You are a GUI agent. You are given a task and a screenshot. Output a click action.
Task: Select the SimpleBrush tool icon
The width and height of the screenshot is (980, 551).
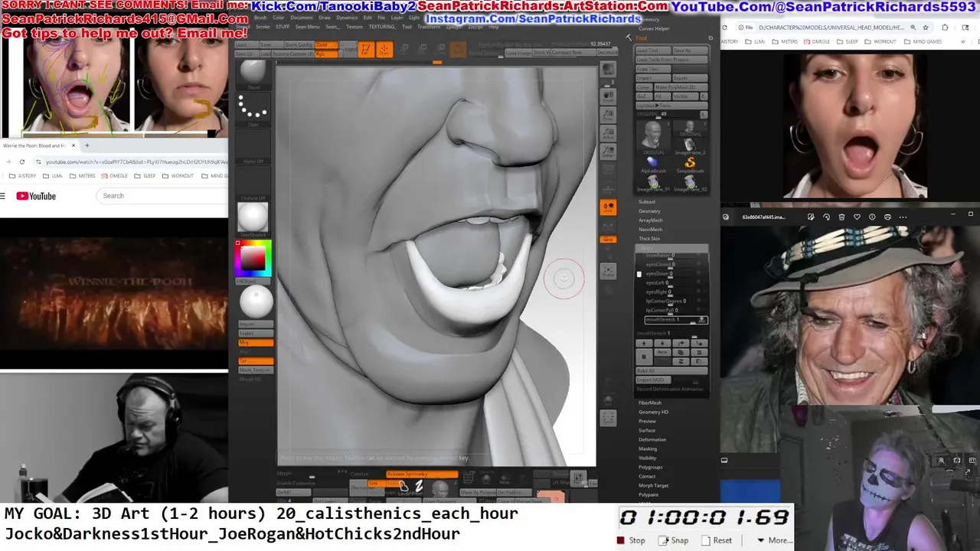pyautogui.click(x=690, y=164)
